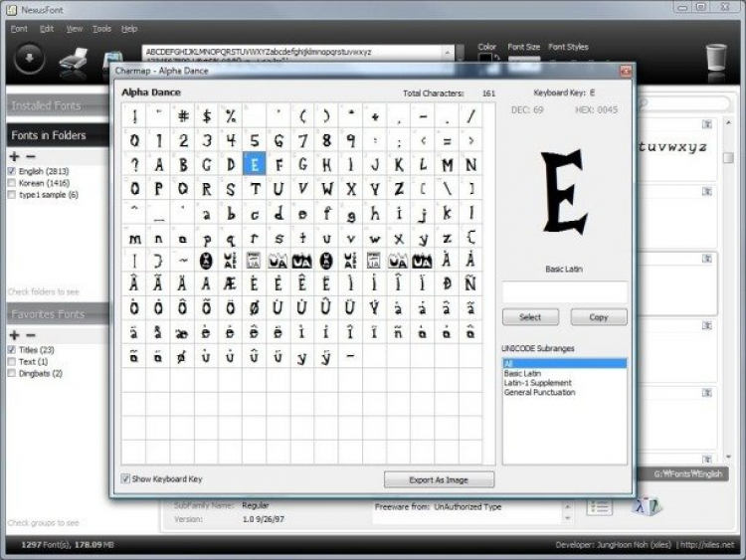Remove group with minus icon under Favorites Fonts
The image size is (746, 560).
pos(31,335)
